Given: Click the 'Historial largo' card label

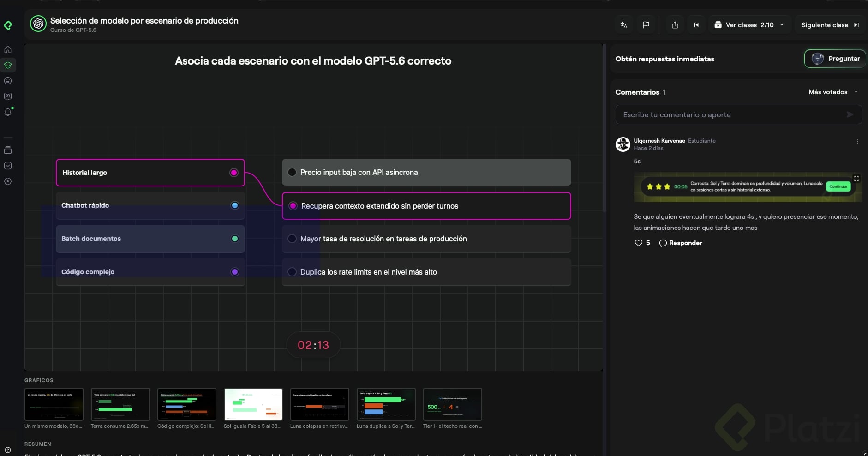Looking at the screenshot, I should [x=84, y=173].
